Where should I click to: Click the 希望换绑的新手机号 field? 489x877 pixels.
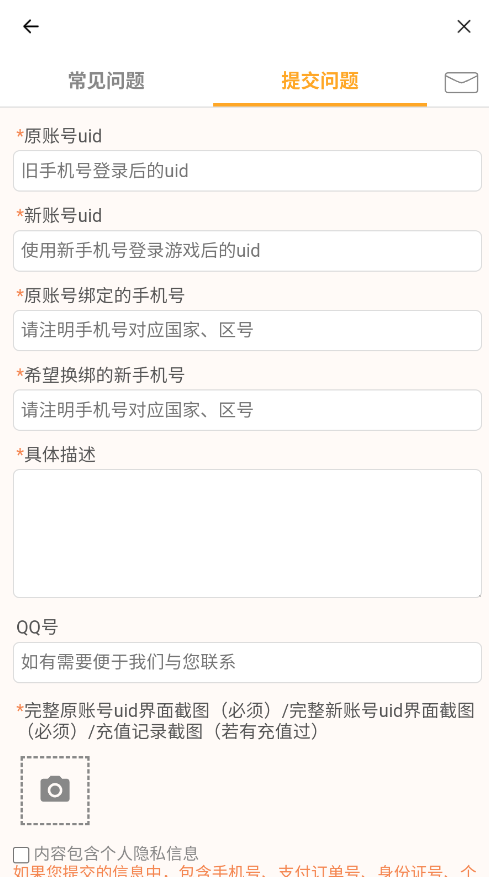[x=247, y=410]
